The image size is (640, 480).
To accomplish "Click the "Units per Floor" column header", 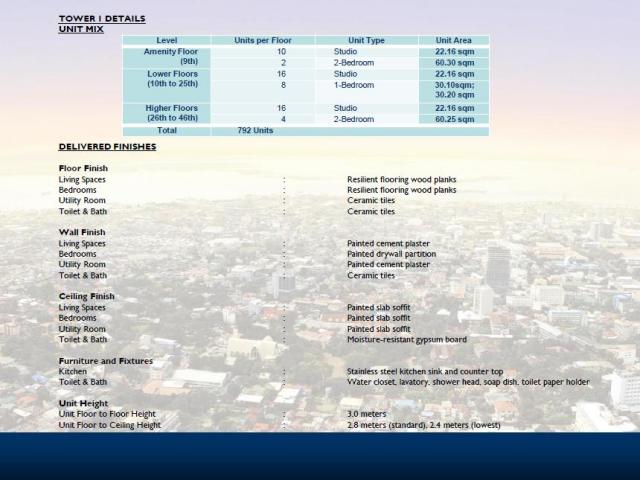I will 263,40.
